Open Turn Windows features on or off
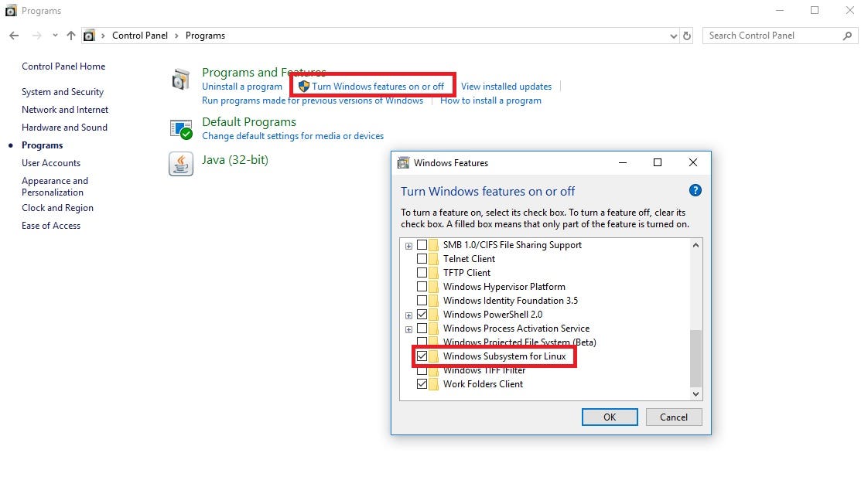868x487 pixels. tap(378, 87)
